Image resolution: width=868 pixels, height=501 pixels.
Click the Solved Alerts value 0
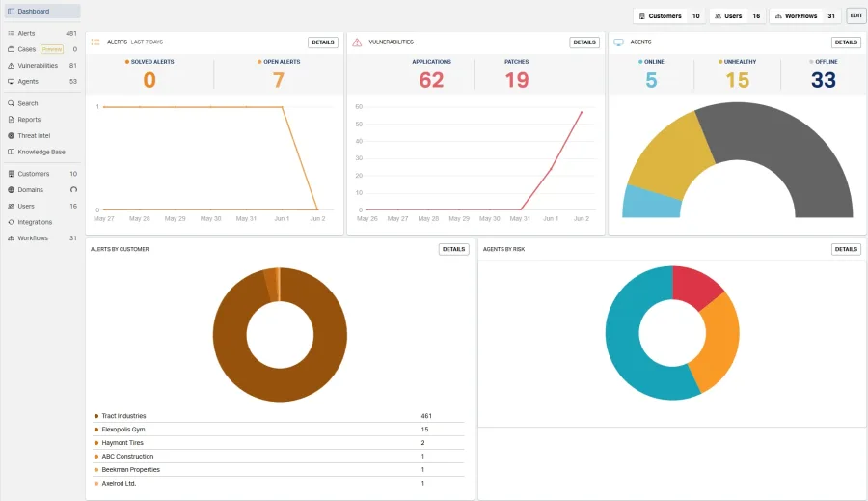pyautogui.click(x=149, y=80)
